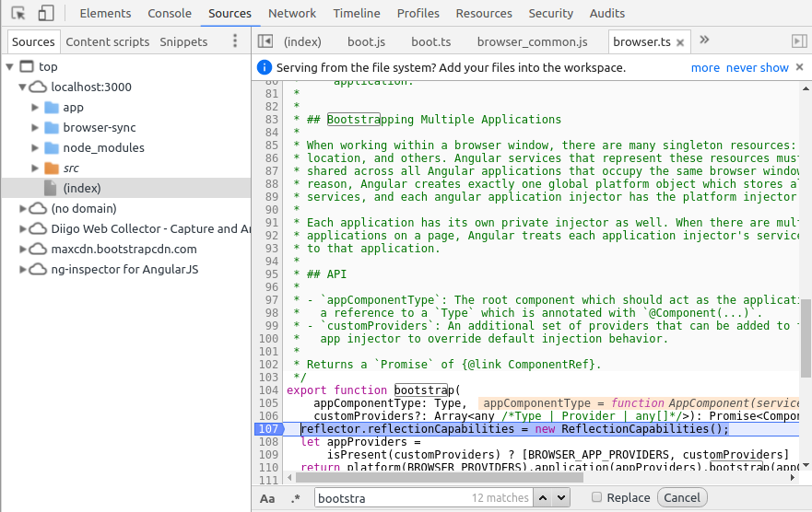812x512 pixels.
Task: Click the ng-inspector cloud icon
Action: click(38, 270)
